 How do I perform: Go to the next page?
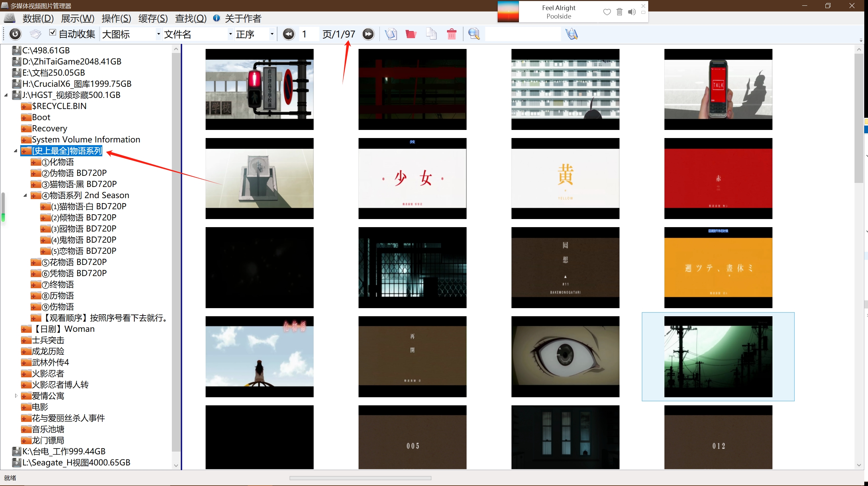point(368,34)
